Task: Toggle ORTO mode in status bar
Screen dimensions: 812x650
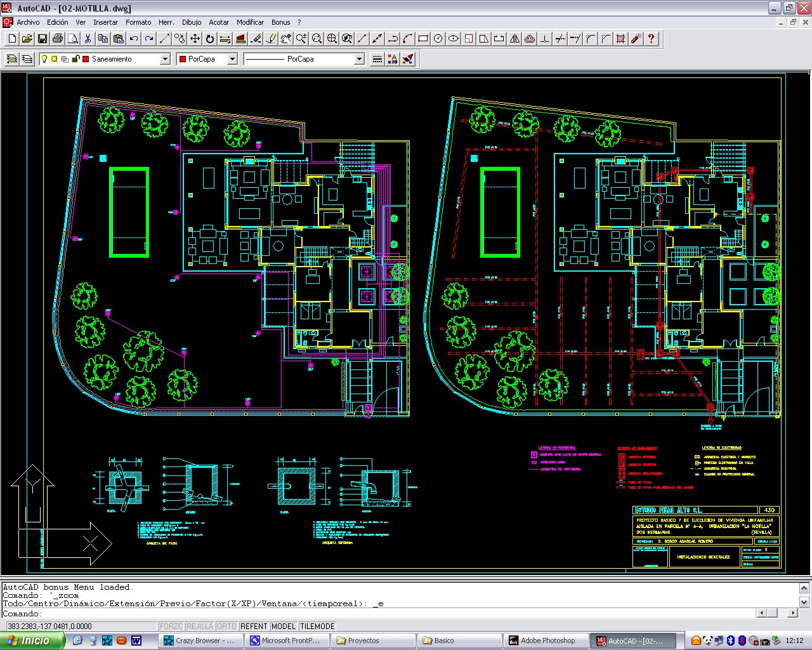Action: [x=226, y=626]
